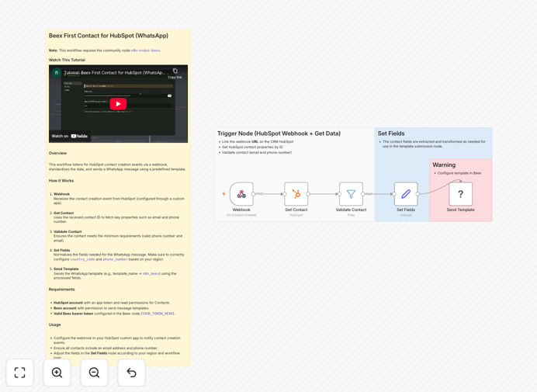Click the Requirements heading
Screen dimensions: 537x392
pyautogui.click(x=61, y=290)
